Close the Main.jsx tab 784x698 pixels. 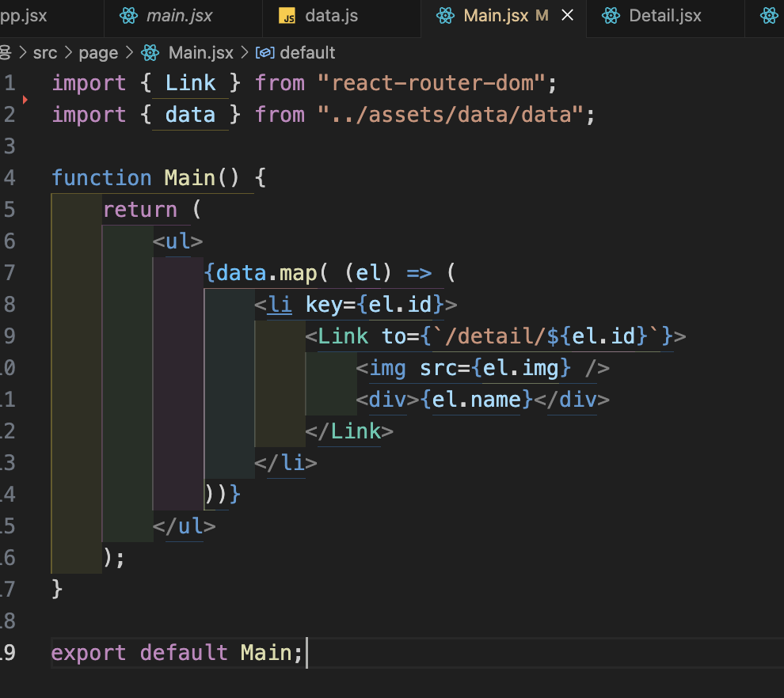(x=568, y=16)
